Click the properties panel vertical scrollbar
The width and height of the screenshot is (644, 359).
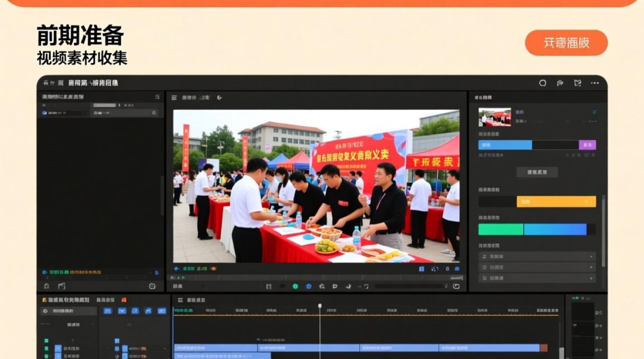603,230
